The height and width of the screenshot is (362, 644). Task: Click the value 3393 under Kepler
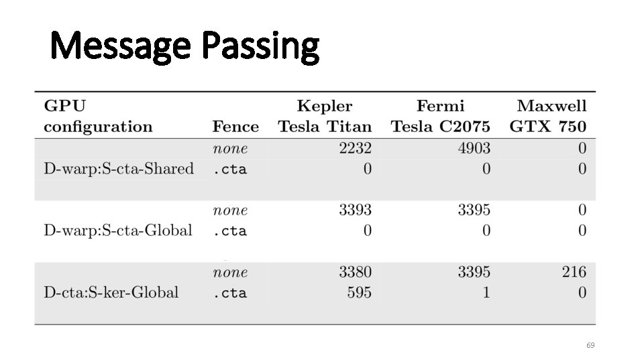coord(355,210)
